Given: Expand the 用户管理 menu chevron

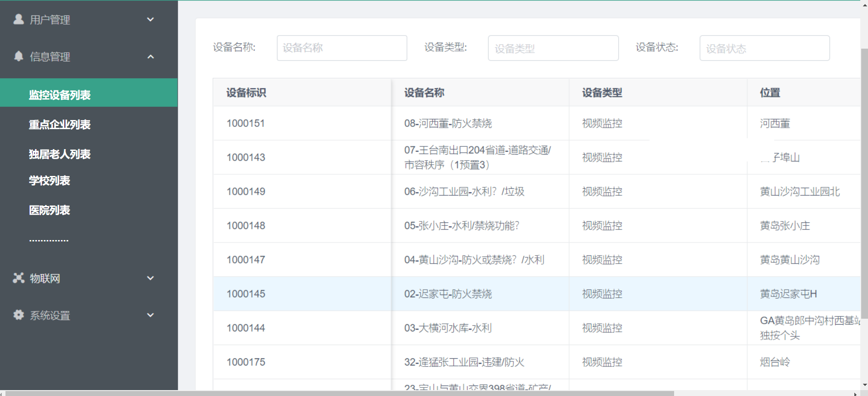Looking at the screenshot, I should 151,20.
